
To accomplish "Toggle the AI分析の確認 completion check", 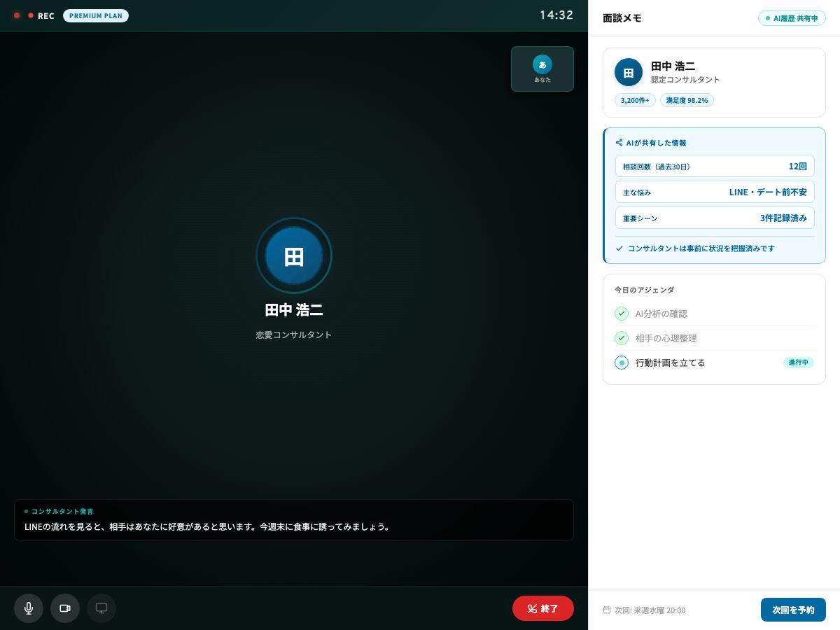I will point(622,314).
